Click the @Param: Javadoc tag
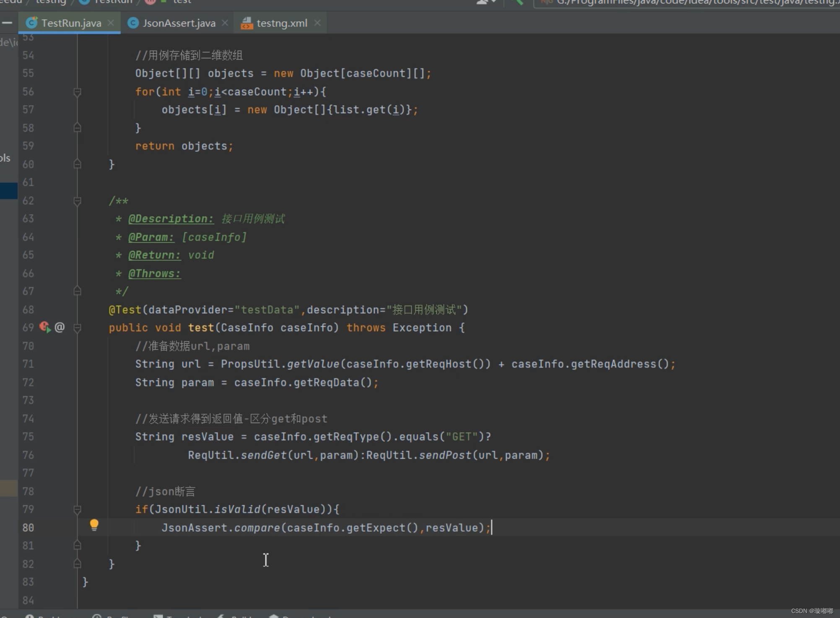The image size is (840, 618). tap(151, 237)
